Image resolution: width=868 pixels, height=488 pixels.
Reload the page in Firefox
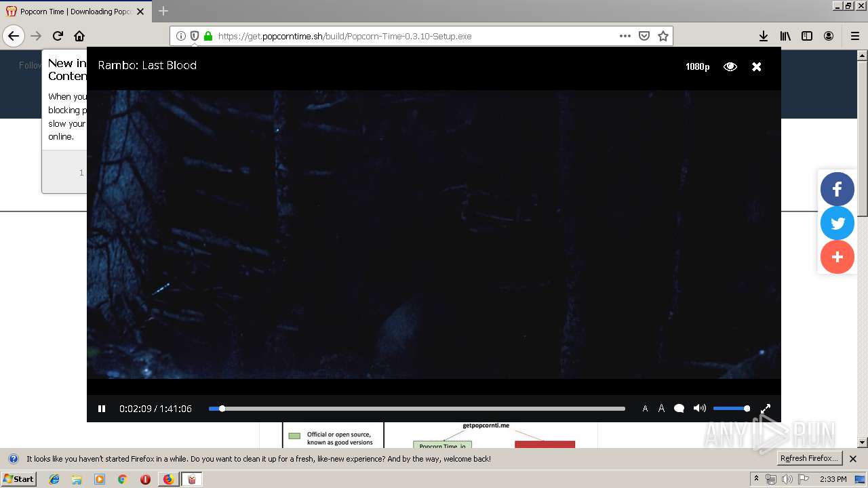pyautogui.click(x=58, y=36)
